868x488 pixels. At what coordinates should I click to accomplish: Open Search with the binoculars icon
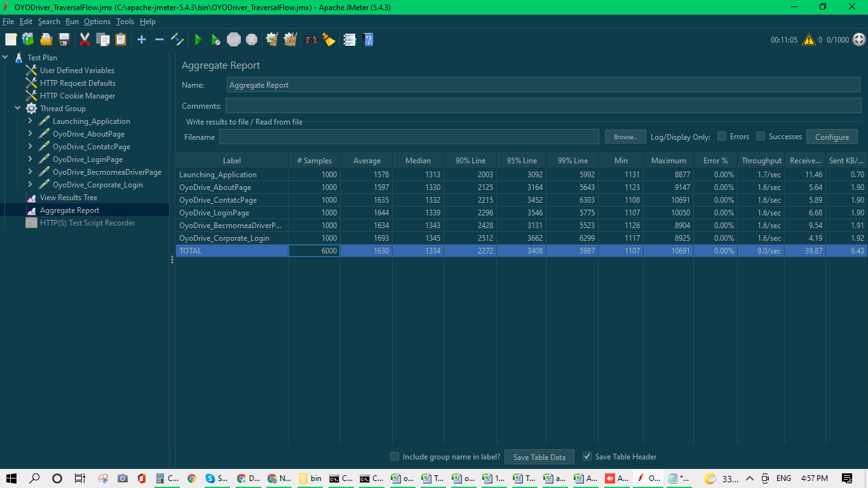tap(311, 39)
